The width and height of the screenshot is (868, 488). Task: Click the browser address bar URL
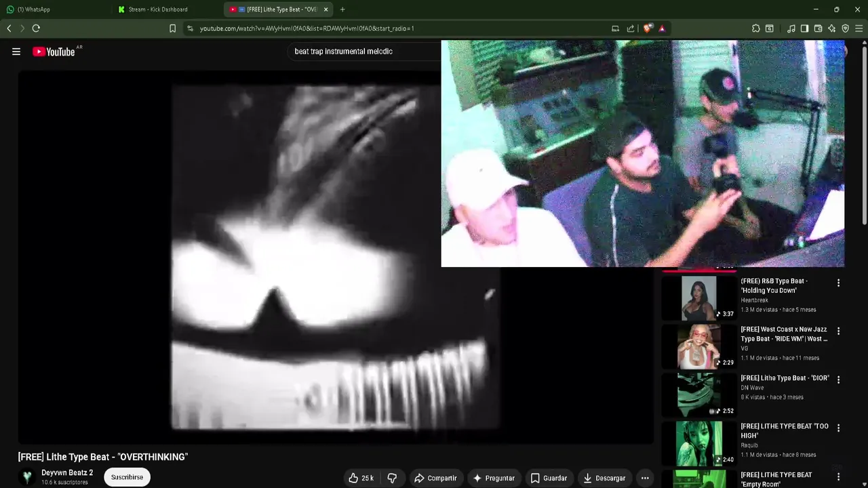[x=307, y=28]
